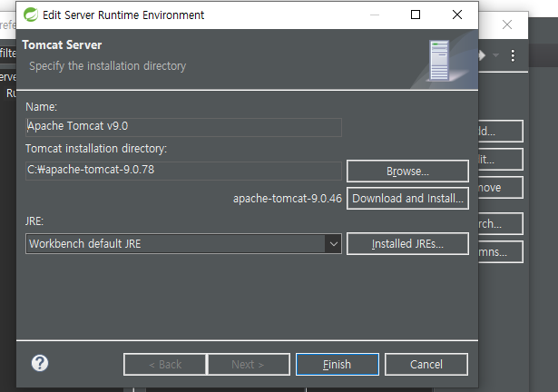The height and width of the screenshot is (392, 558).
Task: Open the help question mark icon
Action: 40,363
